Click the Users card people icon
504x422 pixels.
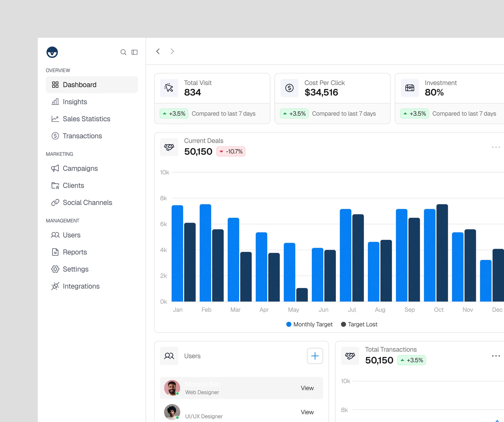[169, 356]
